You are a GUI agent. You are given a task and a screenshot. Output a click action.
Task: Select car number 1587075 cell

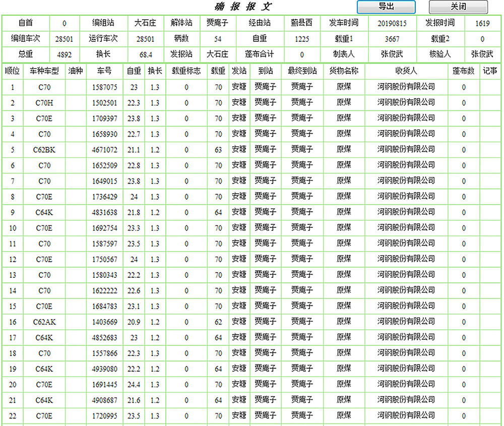pyautogui.click(x=104, y=87)
